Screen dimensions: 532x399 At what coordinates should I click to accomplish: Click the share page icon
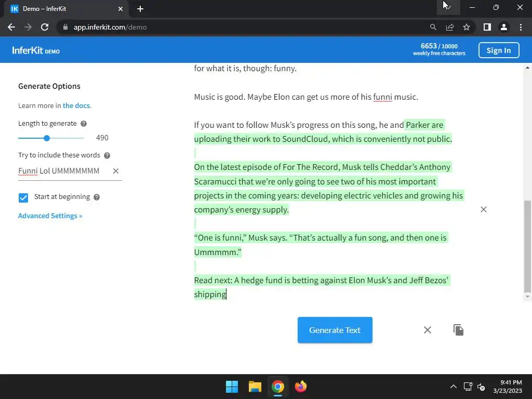[x=450, y=27]
